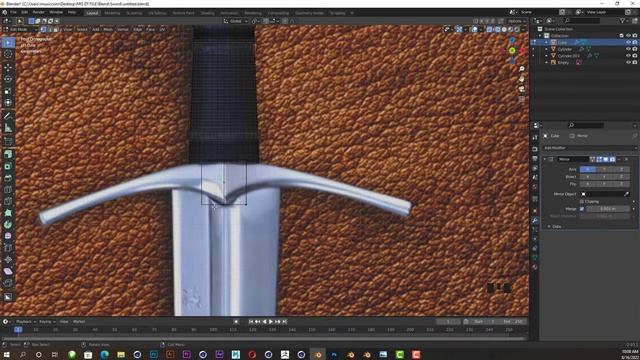
Task: Click the outliner search field
Action: coord(582,20)
